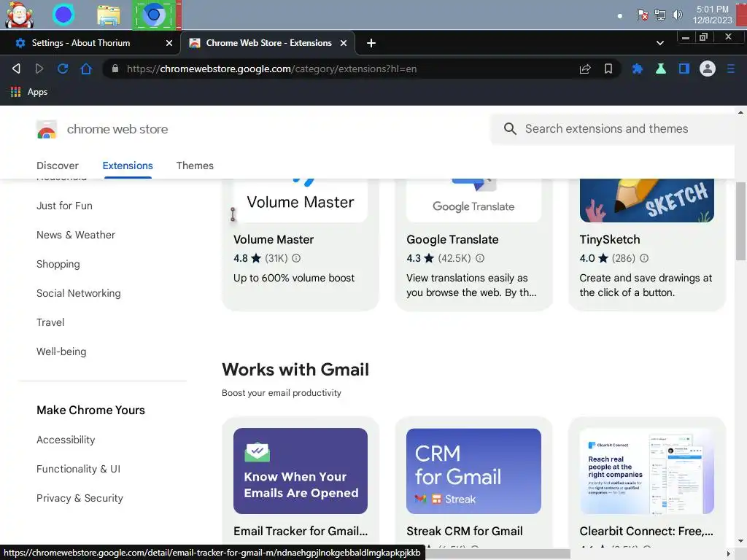This screenshot has height=560, width=747.
Task: Open the network tray icon
Action: pos(659,15)
